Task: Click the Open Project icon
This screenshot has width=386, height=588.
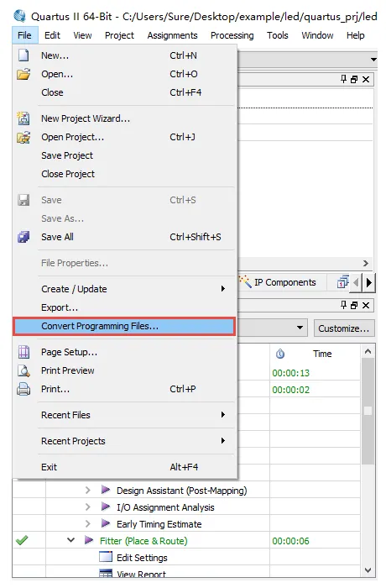Action: (23, 137)
